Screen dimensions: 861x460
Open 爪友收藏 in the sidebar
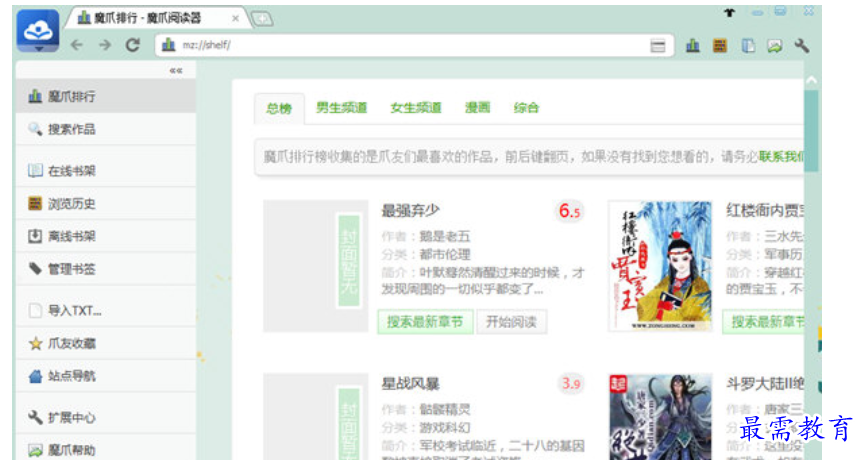click(x=106, y=344)
